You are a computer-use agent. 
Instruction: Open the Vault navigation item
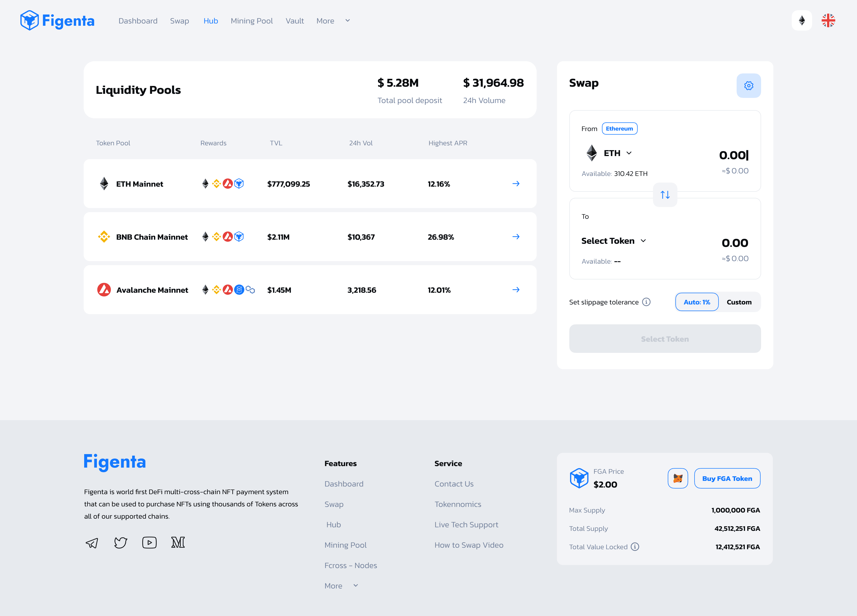(x=295, y=21)
